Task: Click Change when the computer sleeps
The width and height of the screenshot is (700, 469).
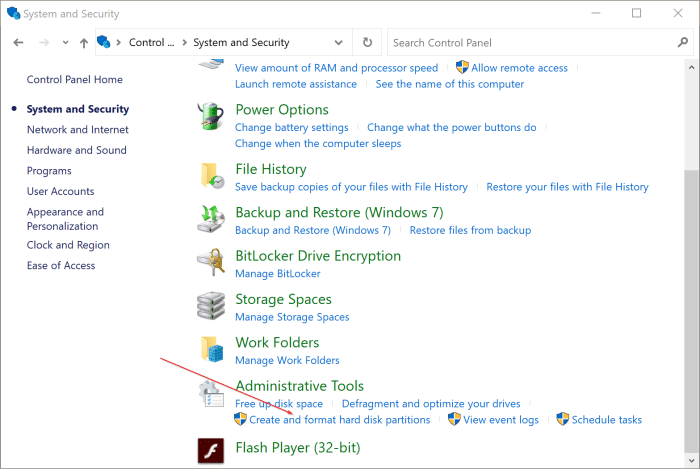Action: (318, 144)
